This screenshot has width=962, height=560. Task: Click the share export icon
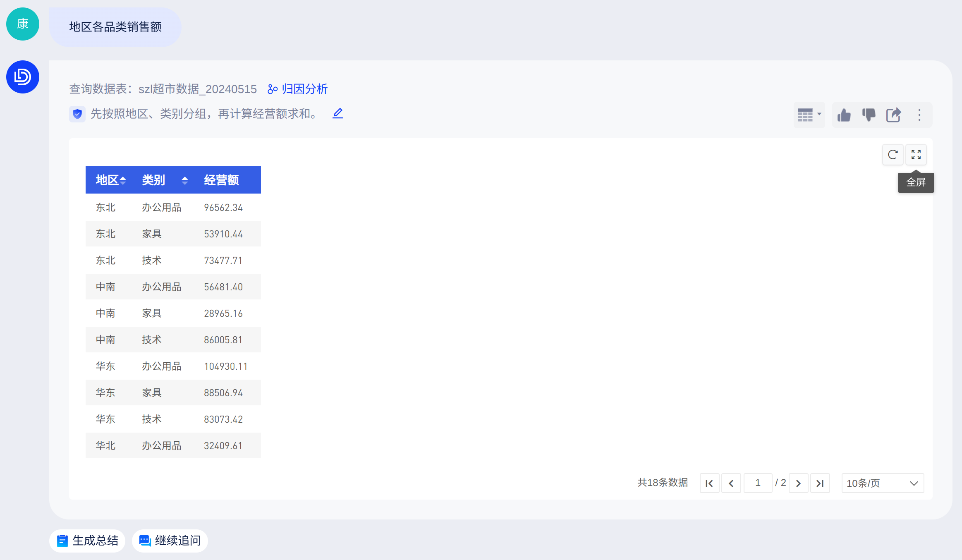893,115
